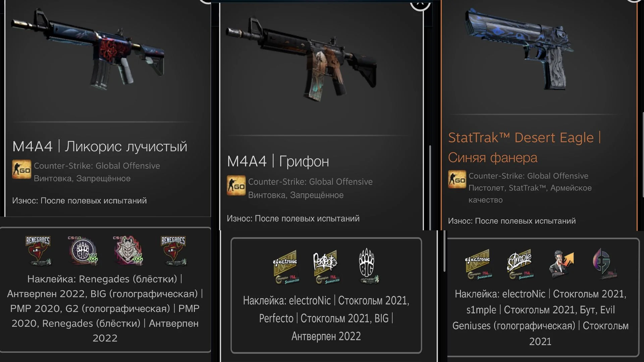Image resolution: width=644 pixels, height=362 pixels.
Task: Select the BIG holographic RMR 2020 sticker
Action: 83,251
